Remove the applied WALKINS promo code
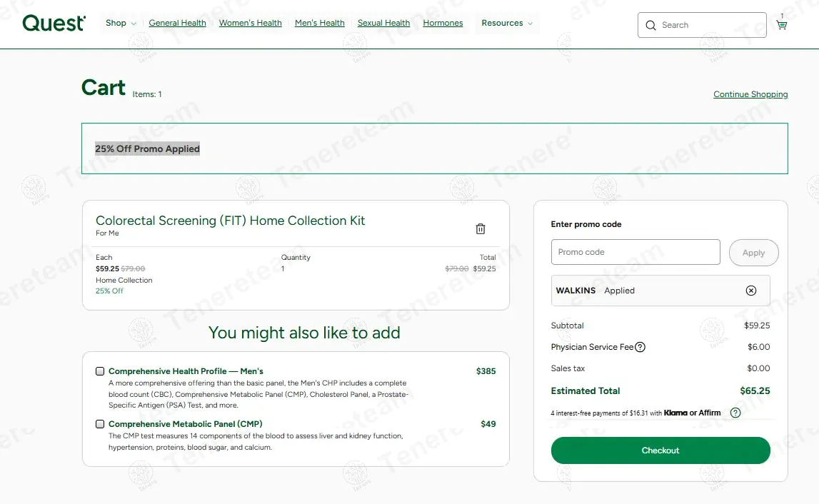The image size is (819, 504). [750, 291]
